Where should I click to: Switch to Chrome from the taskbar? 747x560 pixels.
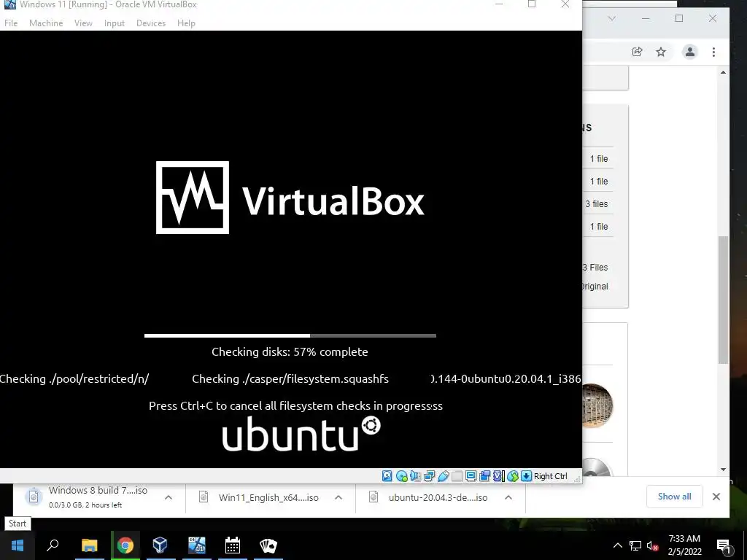click(x=125, y=545)
